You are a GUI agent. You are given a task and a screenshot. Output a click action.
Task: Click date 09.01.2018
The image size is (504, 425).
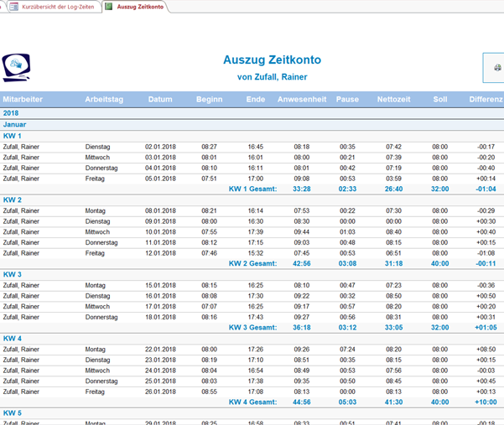pos(160,221)
